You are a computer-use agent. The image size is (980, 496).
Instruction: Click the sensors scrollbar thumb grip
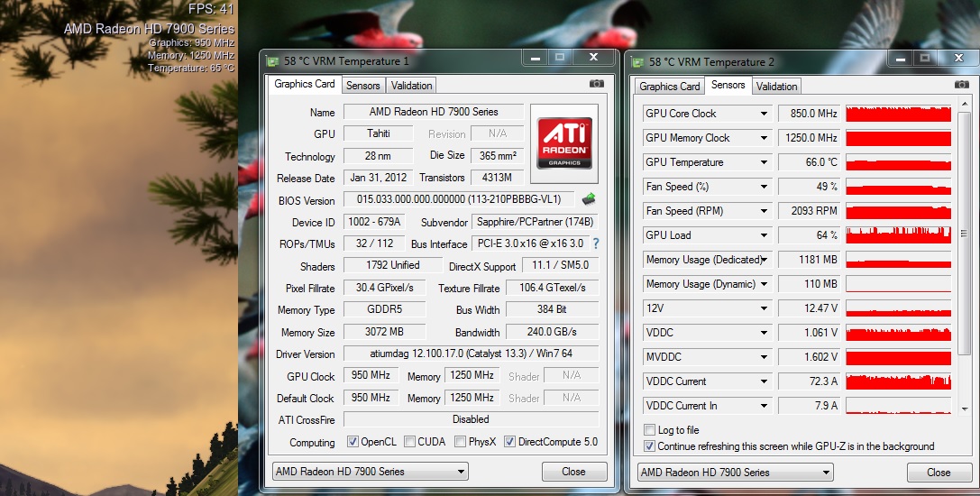coord(964,234)
